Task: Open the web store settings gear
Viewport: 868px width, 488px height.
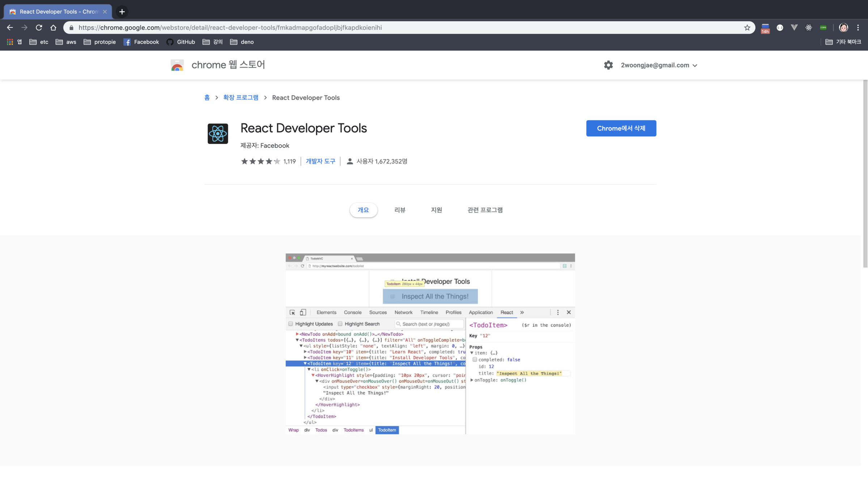Action: (608, 65)
